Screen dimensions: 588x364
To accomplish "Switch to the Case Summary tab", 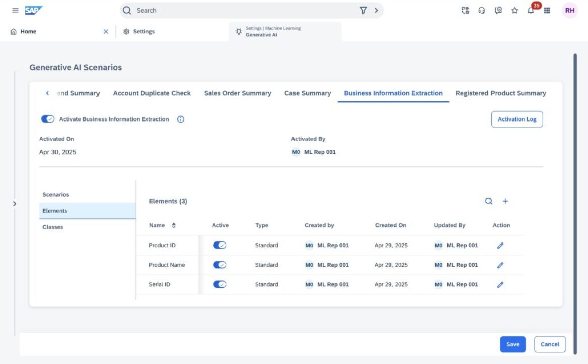I will click(308, 93).
